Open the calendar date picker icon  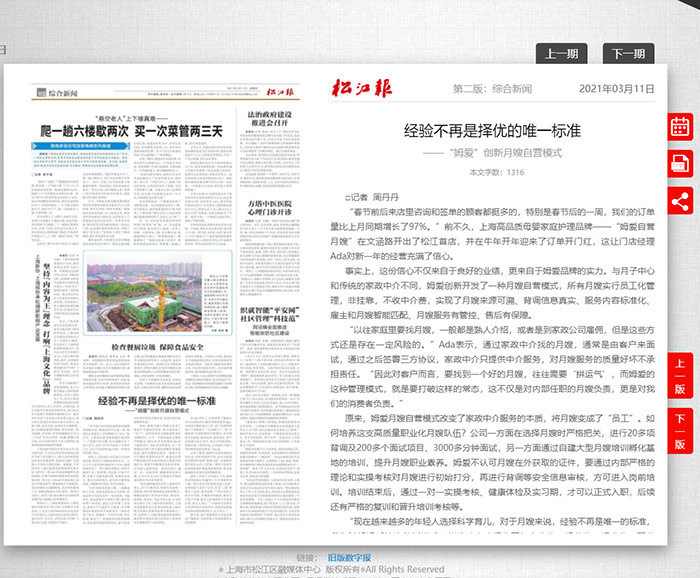(681, 127)
